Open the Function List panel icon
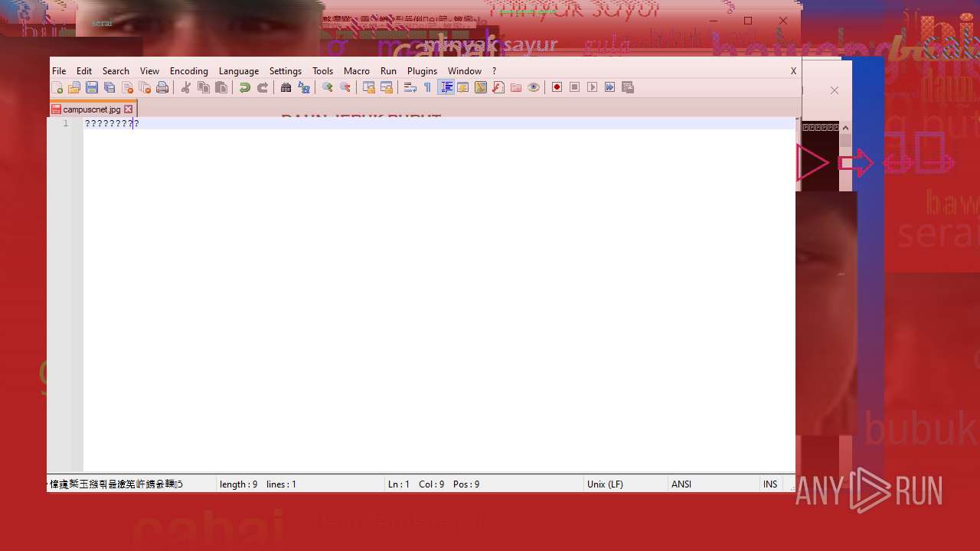 pyautogui.click(x=498, y=87)
